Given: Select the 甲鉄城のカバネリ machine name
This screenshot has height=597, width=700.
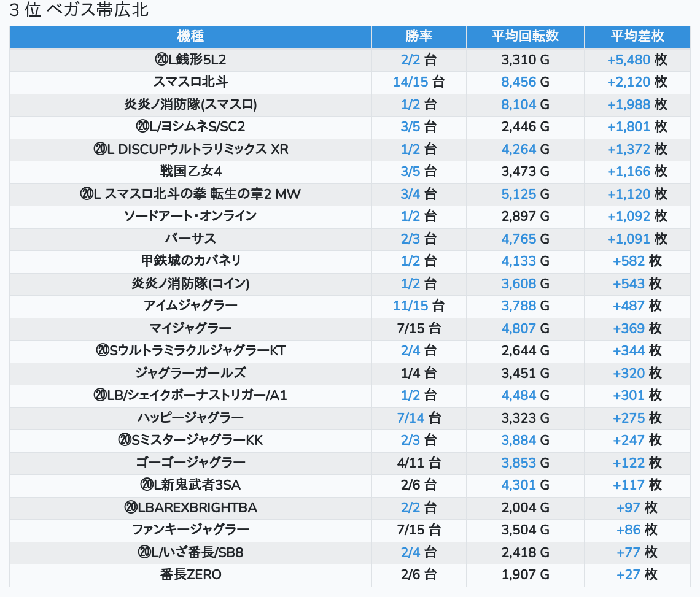Looking at the screenshot, I should pyautogui.click(x=190, y=261).
